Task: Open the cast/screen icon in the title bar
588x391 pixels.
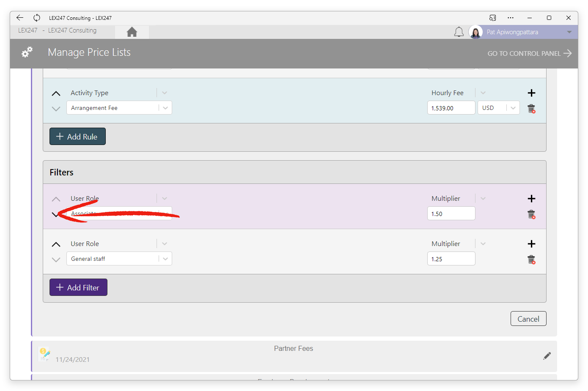Action: (492, 18)
